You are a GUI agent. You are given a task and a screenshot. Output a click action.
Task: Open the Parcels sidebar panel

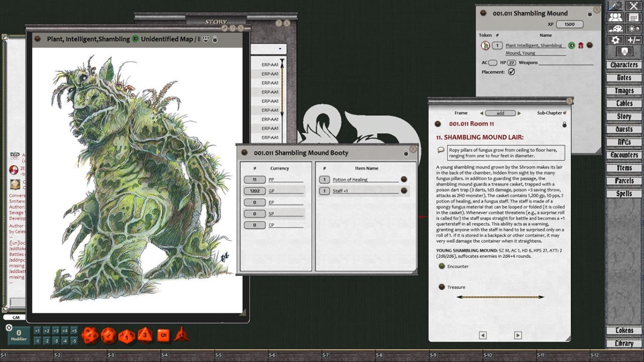coord(623,180)
